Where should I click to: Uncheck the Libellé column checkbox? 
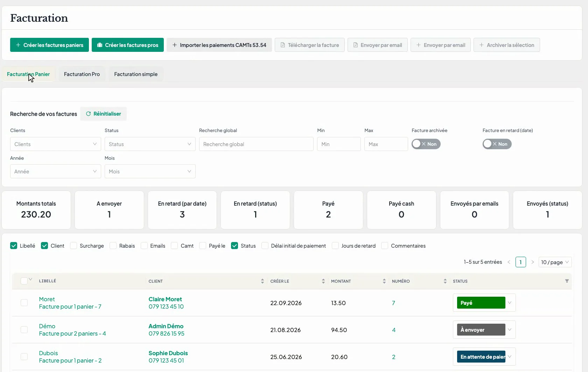[14, 246]
